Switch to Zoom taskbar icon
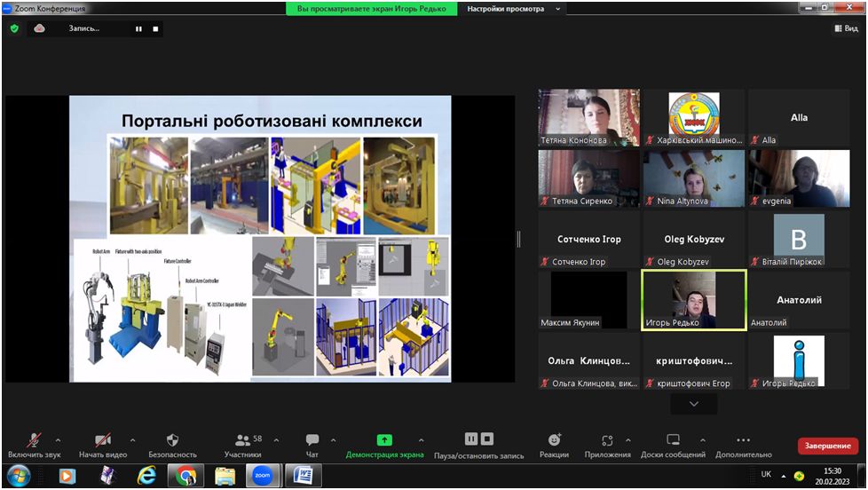Screen dimensions: 868x490 263,476
